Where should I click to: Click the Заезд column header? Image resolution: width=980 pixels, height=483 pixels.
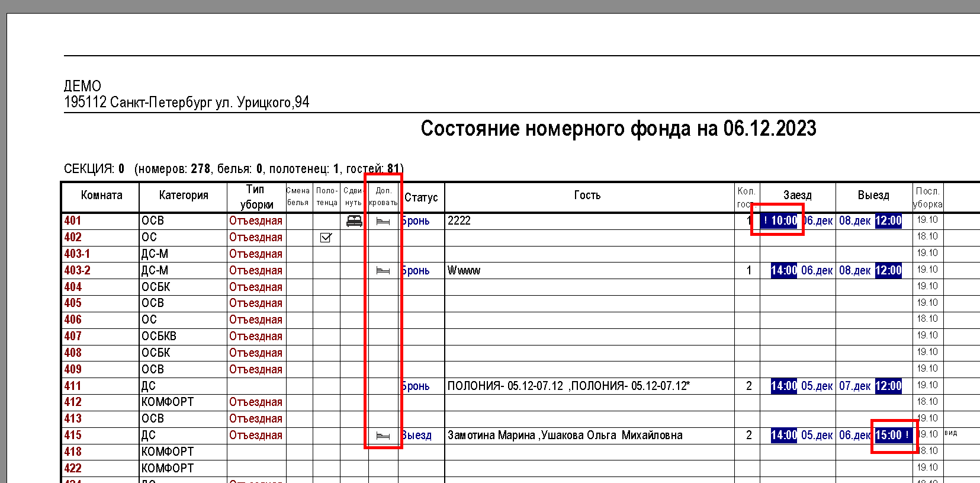click(797, 196)
